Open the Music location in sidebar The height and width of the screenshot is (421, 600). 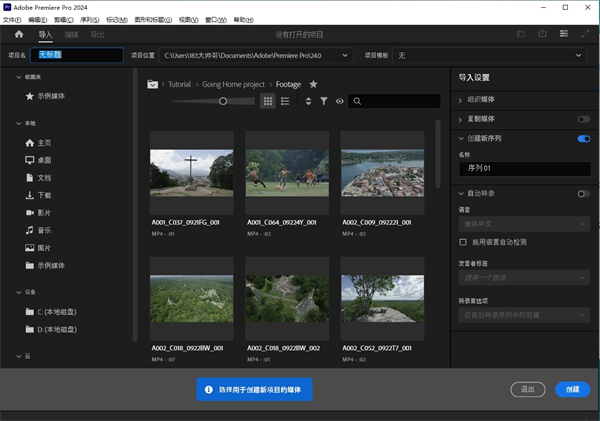(43, 230)
